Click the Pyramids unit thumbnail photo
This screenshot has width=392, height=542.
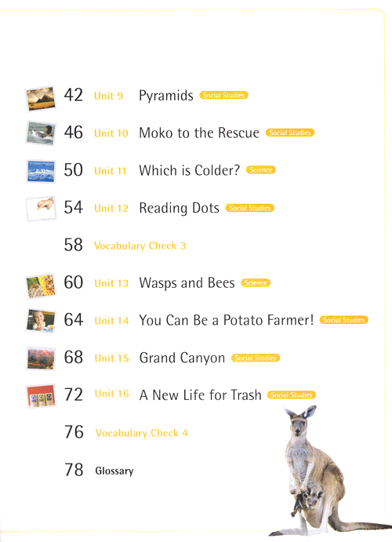pyautogui.click(x=41, y=99)
